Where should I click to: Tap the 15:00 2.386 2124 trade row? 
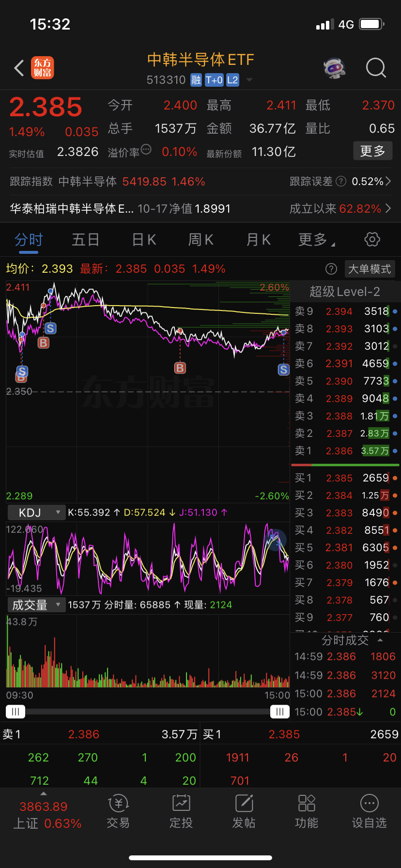coord(345,694)
